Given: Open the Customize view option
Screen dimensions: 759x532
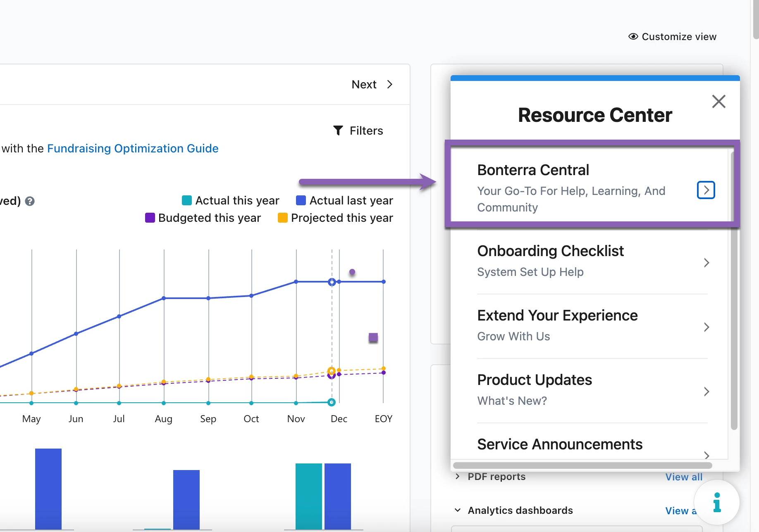Looking at the screenshot, I should [x=672, y=37].
